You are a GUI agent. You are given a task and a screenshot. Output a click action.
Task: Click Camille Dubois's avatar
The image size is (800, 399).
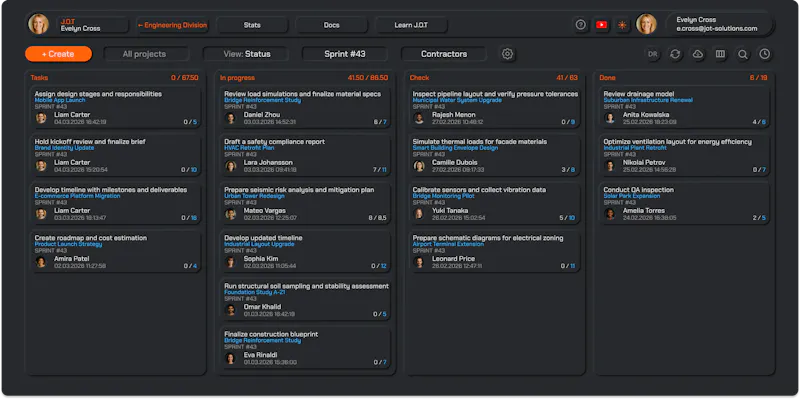(x=419, y=166)
